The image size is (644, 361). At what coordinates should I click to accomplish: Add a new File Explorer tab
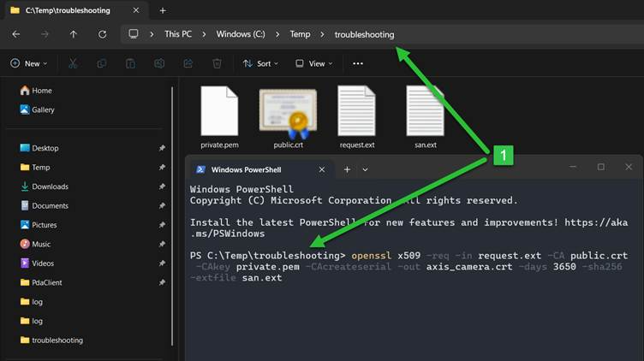pos(163,10)
